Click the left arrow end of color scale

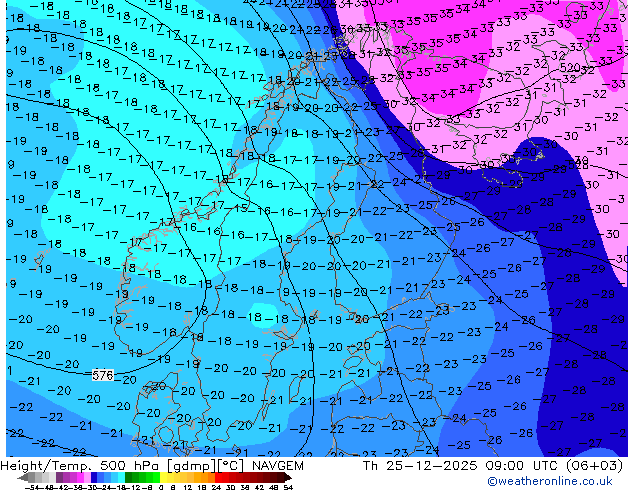22,477
